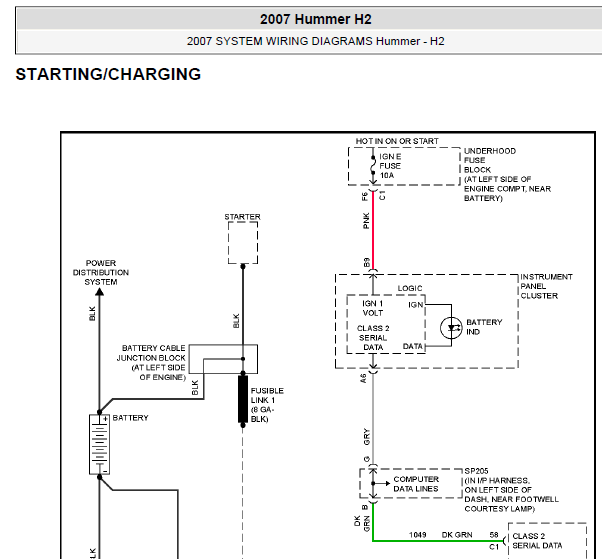Click the GRY wire color label
Screen dimensions: 602x559
click(366, 437)
